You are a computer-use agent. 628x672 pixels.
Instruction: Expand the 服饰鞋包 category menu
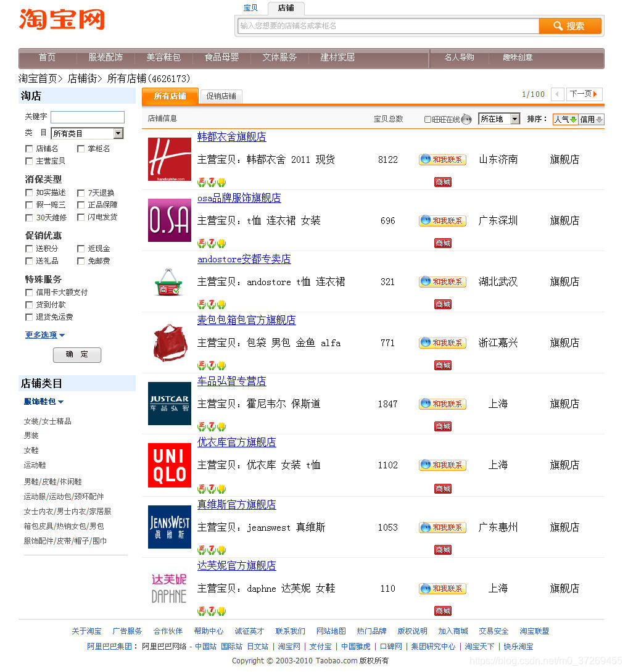pos(44,402)
